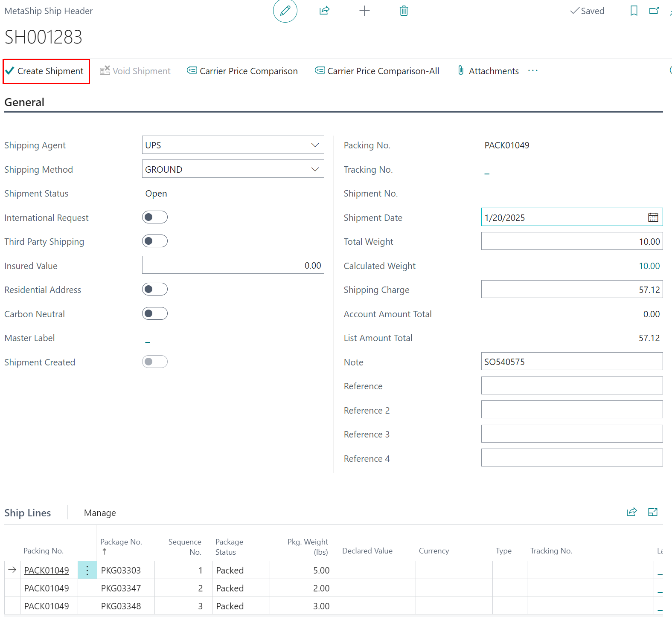Click the Shipment Created switch
Image resolution: width=672 pixels, height=617 pixels.
[x=155, y=362]
